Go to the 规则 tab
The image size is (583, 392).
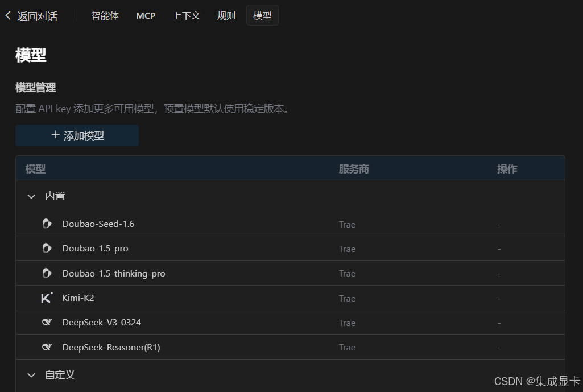[226, 15]
